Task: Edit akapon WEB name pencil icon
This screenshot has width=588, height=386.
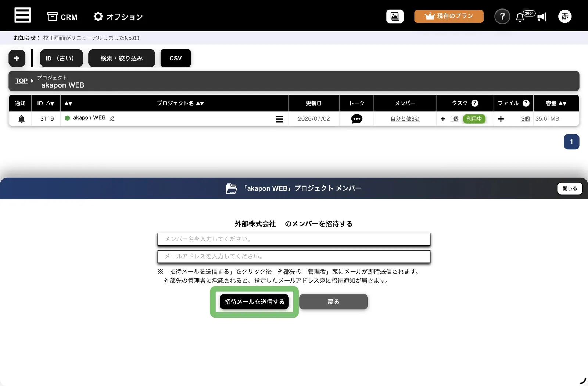Action: (x=112, y=118)
